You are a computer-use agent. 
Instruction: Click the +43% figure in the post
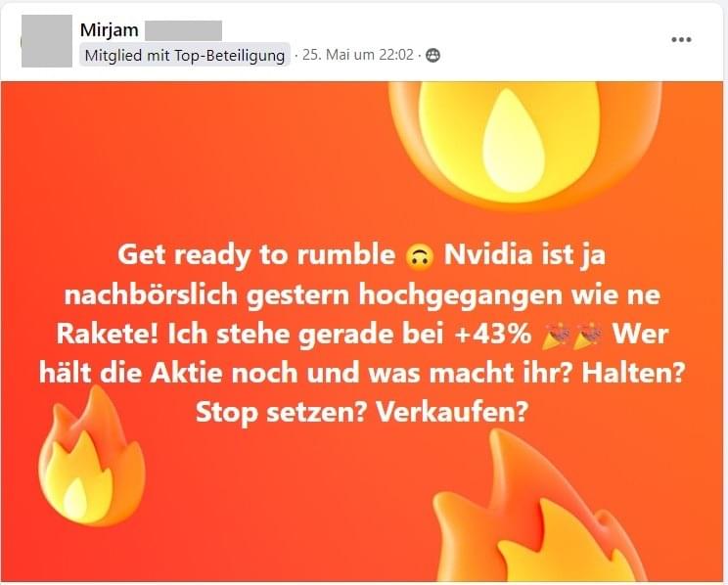click(492, 335)
